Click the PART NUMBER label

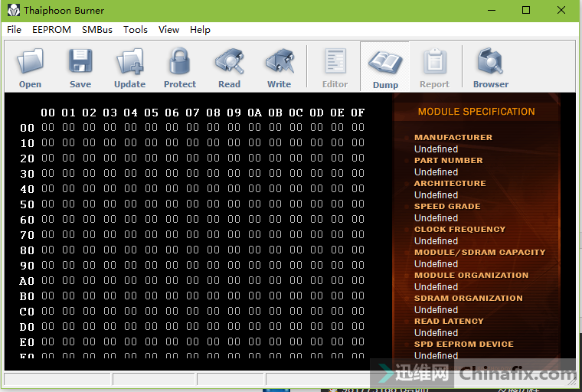449,160
